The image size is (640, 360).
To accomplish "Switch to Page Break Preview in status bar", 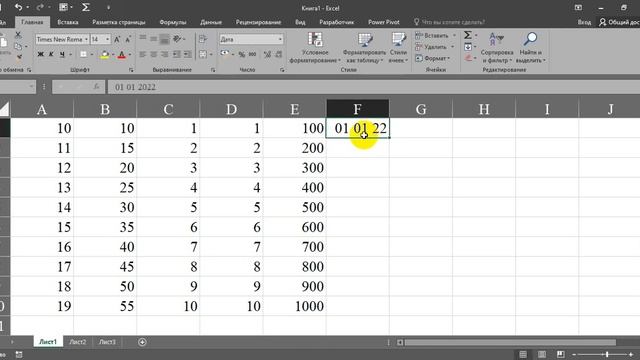I will tap(560, 354).
